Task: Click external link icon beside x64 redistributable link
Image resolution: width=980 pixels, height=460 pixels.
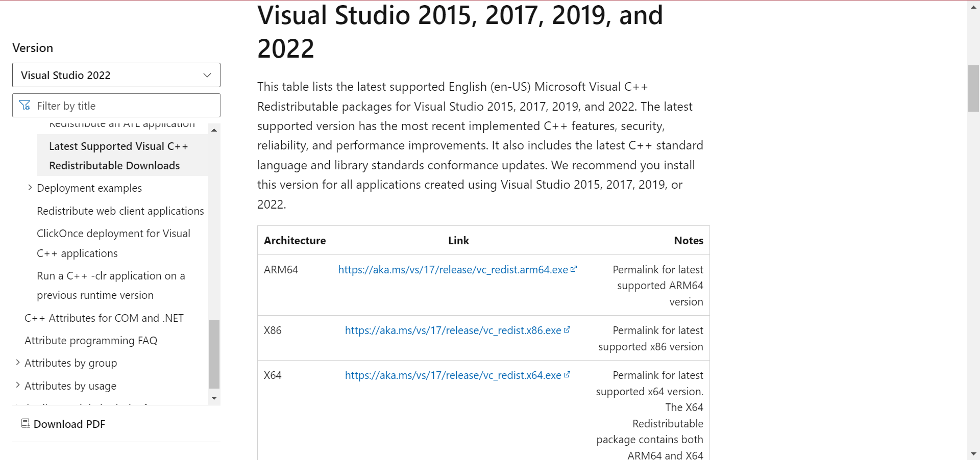Action: coord(568,374)
